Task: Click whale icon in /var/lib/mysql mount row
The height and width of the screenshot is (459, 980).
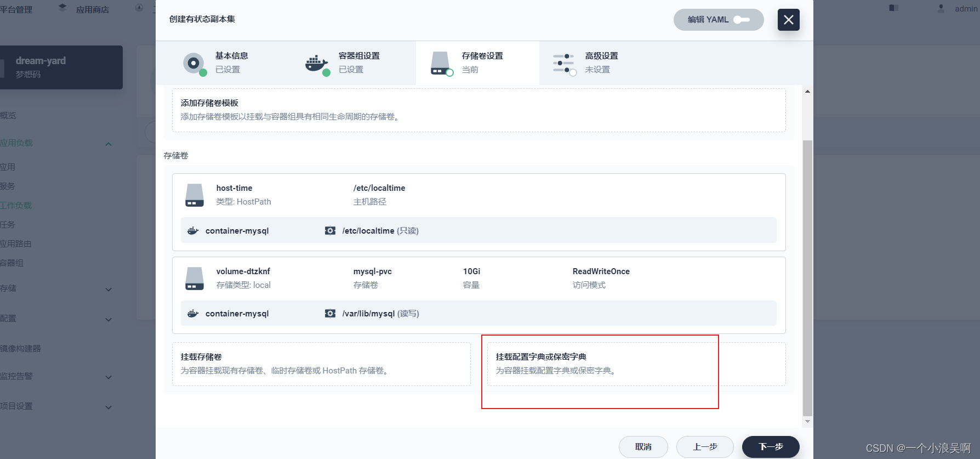Action: [193, 314]
